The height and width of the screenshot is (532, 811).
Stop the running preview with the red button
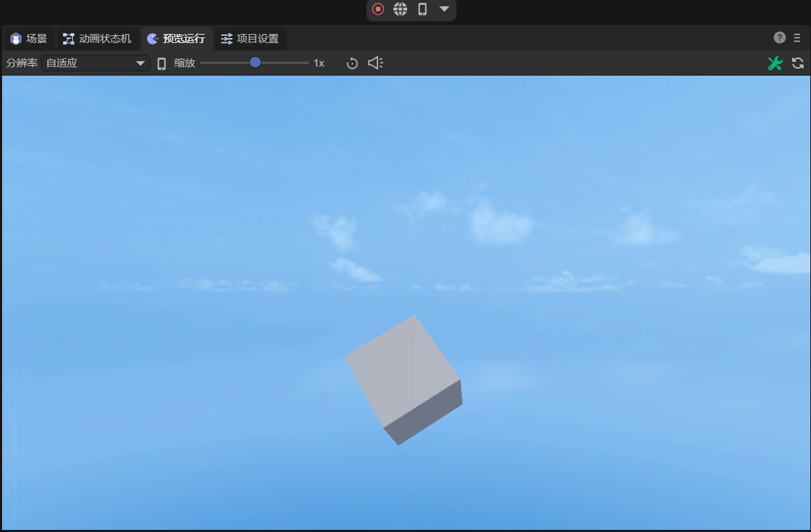378,9
